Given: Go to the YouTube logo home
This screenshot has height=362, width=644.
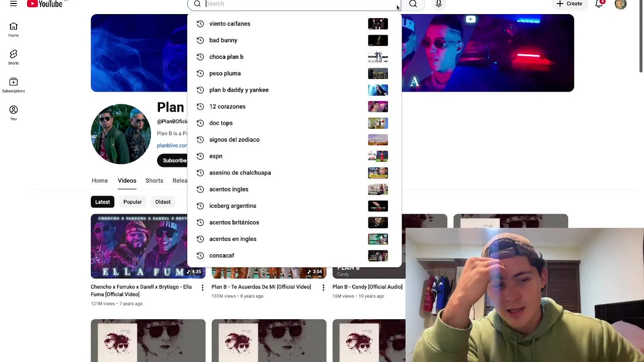Looking at the screenshot, I should 45,4.
